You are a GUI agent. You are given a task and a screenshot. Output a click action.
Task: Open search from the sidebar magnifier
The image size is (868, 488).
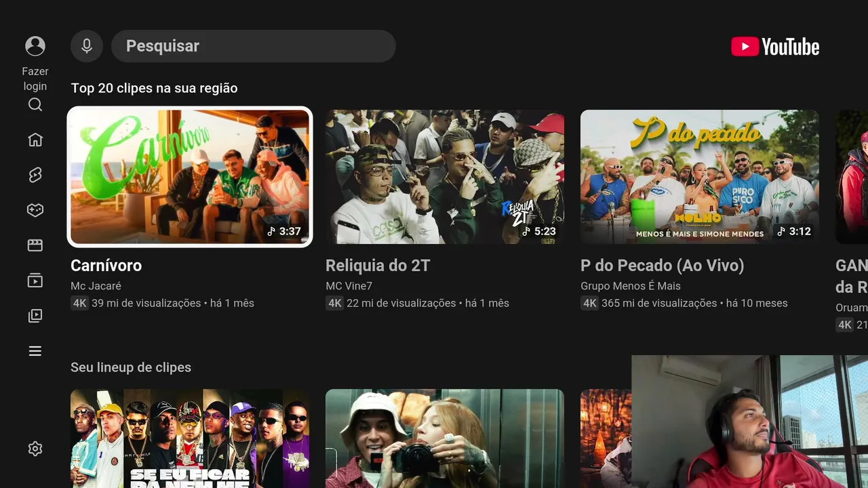click(35, 104)
